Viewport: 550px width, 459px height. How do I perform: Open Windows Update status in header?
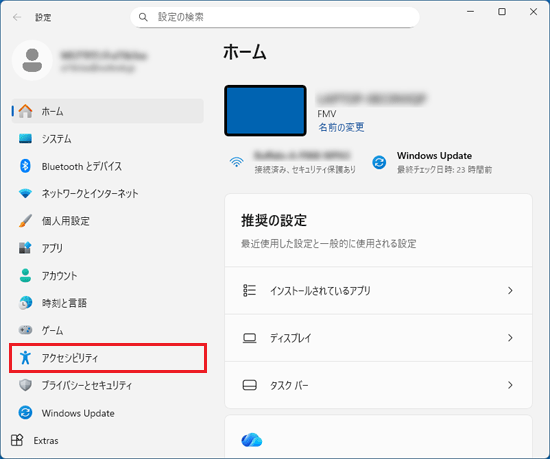pyautogui.click(x=434, y=156)
